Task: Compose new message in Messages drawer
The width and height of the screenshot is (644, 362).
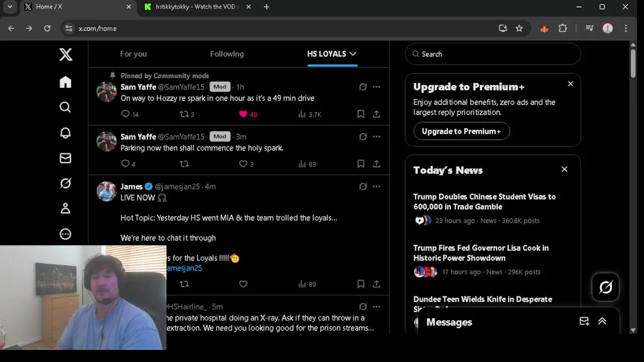Action: (x=584, y=322)
